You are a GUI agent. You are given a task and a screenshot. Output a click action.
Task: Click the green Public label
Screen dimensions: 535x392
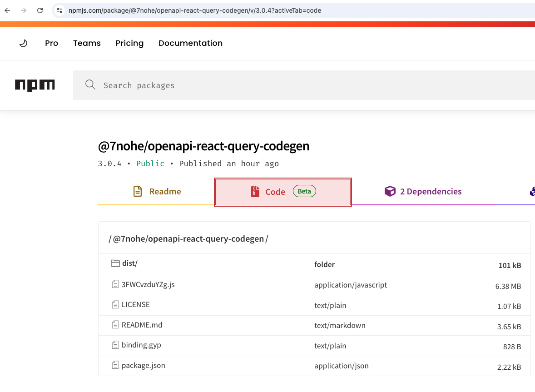point(150,164)
